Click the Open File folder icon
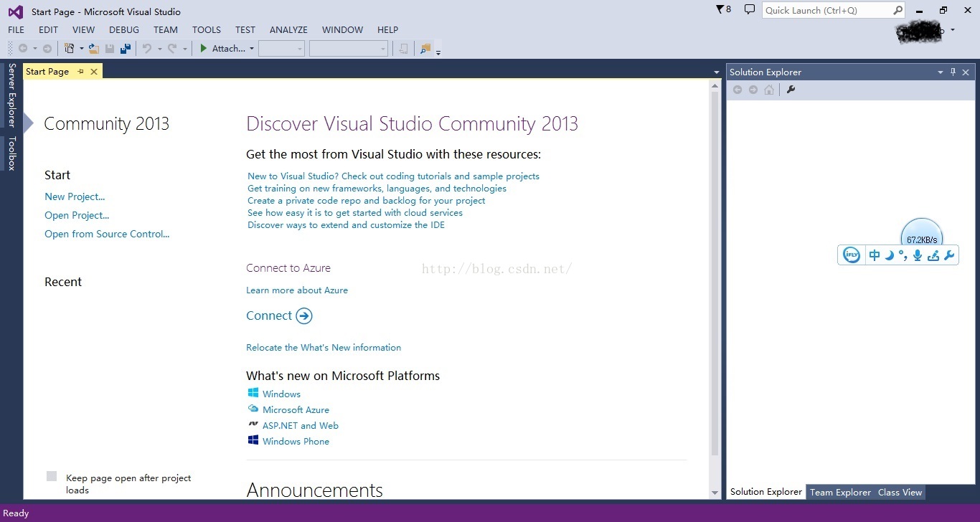Viewport: 980px width, 522px height. click(x=93, y=49)
